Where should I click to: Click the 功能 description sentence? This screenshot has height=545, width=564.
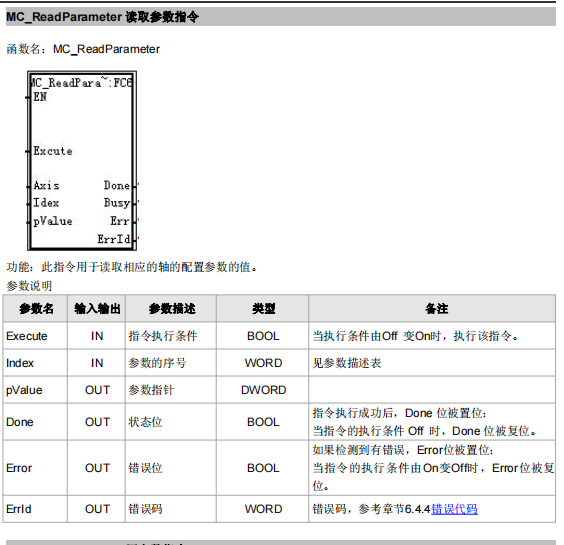132,267
